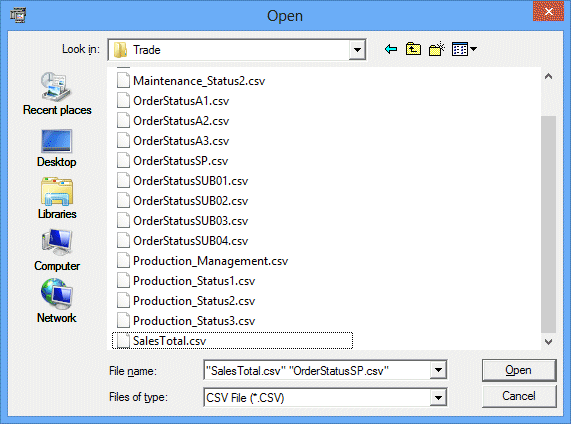The image size is (571, 424).
Task: Click file icon beside OrderStatusSUB04.csv
Action: [123, 241]
